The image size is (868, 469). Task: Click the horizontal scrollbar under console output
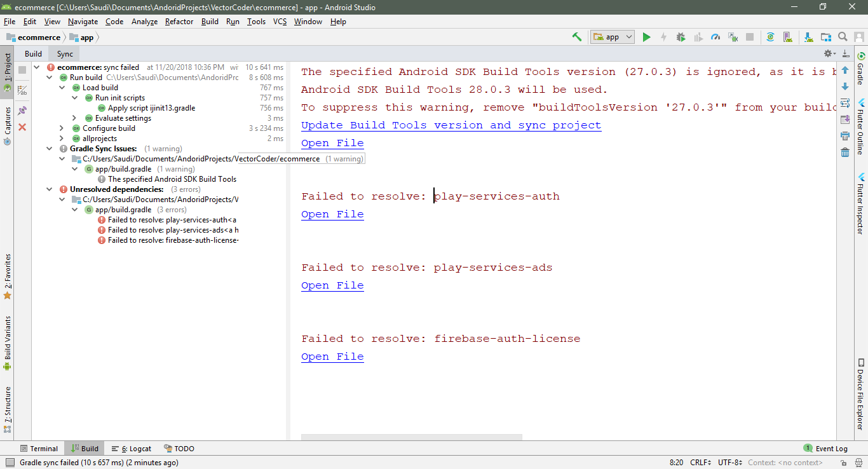point(411,437)
